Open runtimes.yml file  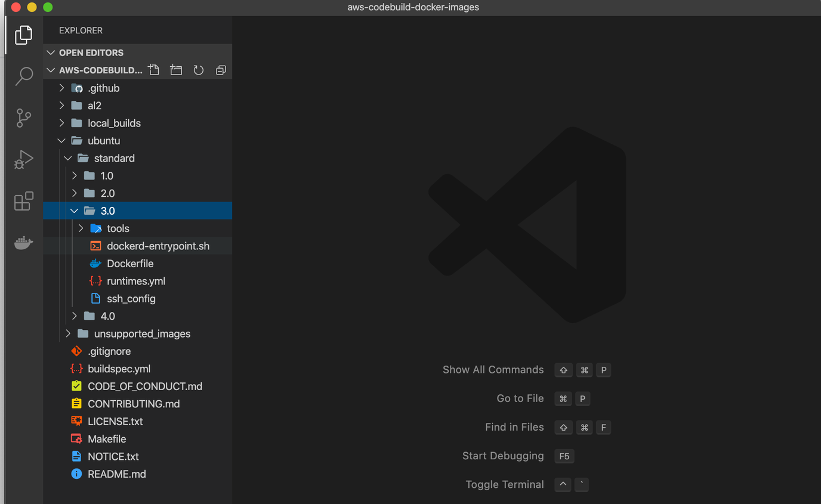137,281
